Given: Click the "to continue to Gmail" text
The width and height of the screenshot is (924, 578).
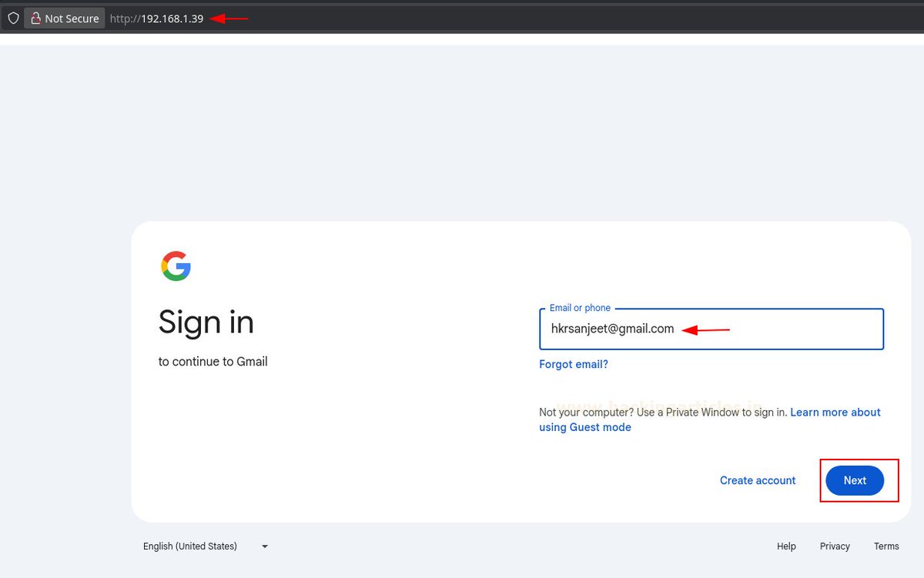Looking at the screenshot, I should point(213,361).
